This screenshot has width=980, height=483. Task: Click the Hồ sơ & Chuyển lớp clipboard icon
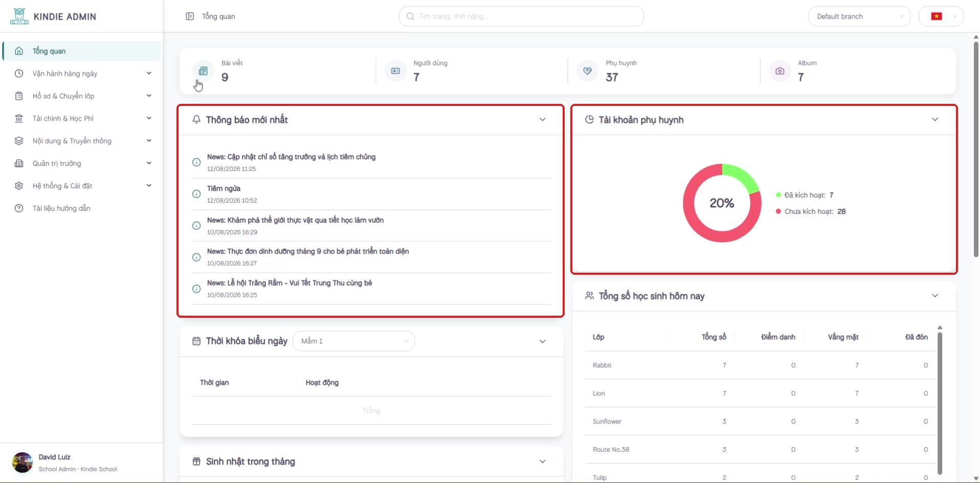coord(19,96)
